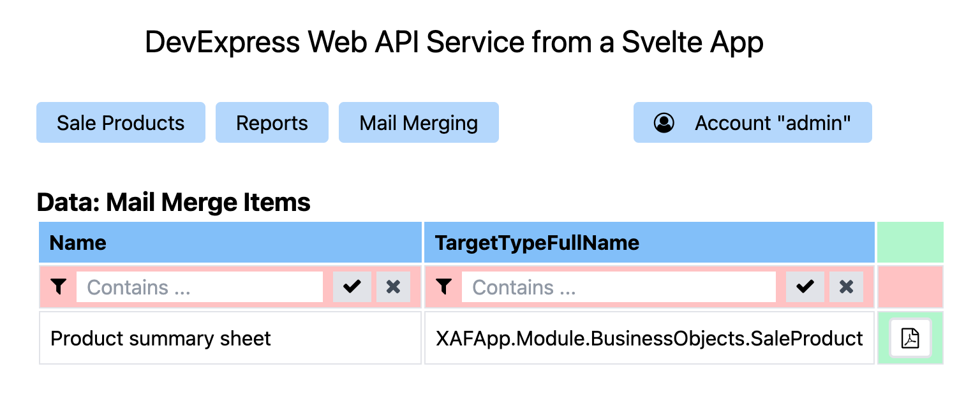This screenshot has height=399, width=980.
Task: Select the XAFApp.Module.BusinessObjects.SaleProduct cell
Action: 649,338
